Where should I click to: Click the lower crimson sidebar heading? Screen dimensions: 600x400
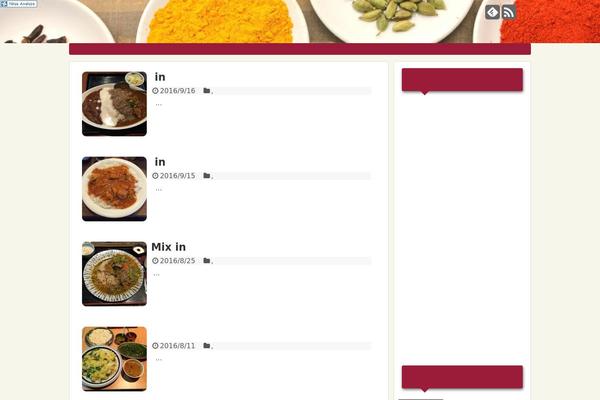(x=462, y=377)
